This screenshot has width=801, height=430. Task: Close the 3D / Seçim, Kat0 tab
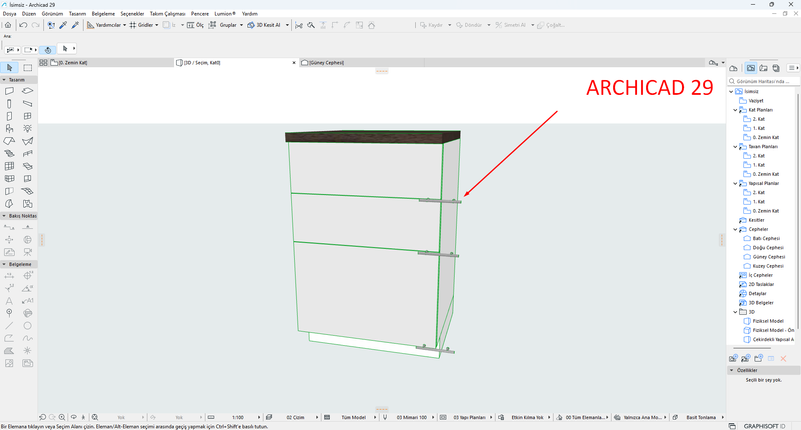(294, 62)
